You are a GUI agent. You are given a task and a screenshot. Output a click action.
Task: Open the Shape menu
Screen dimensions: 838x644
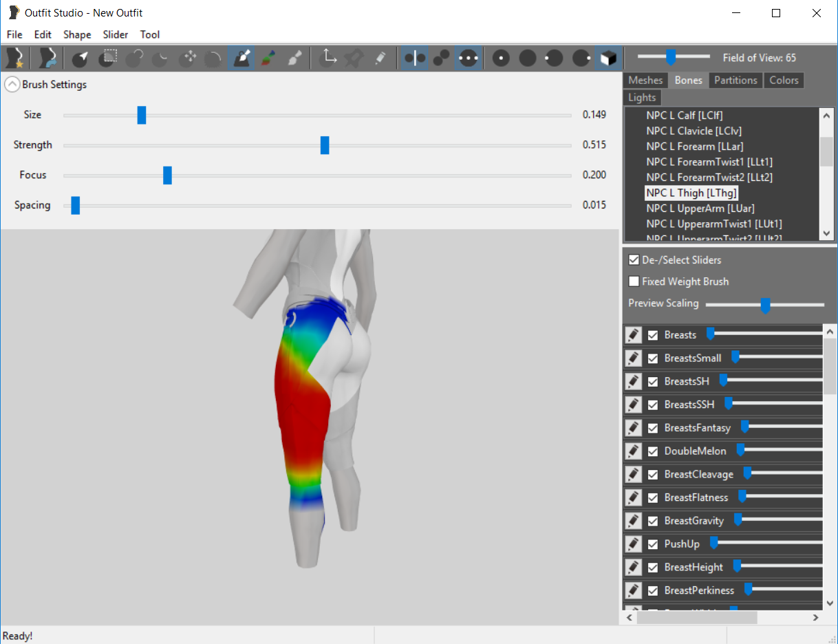[77, 34]
